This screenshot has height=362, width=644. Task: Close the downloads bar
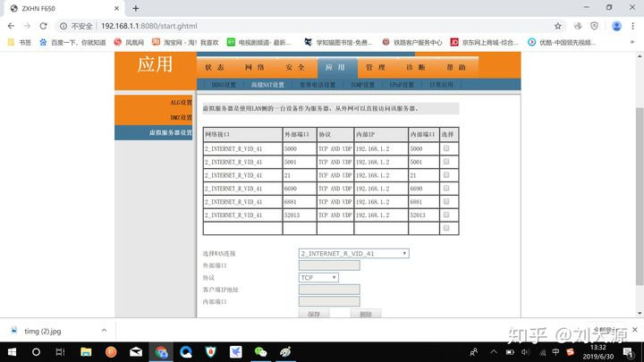(635, 330)
